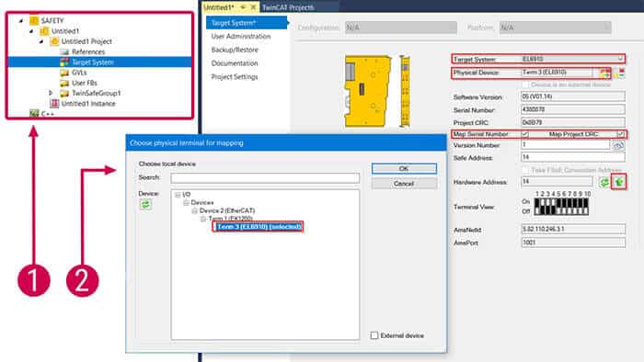The width and height of the screenshot is (644, 362).
Task: Click the Untitled1 safety project icon
Action: point(44,31)
